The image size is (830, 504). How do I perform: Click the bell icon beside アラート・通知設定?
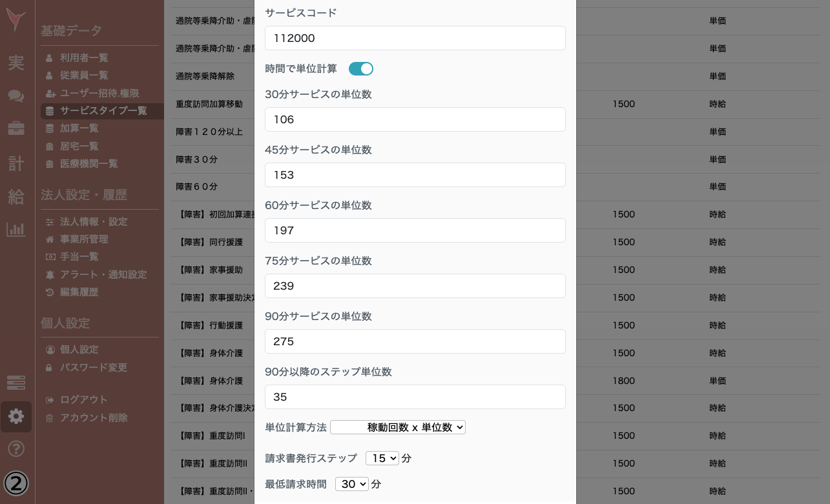[x=51, y=274]
